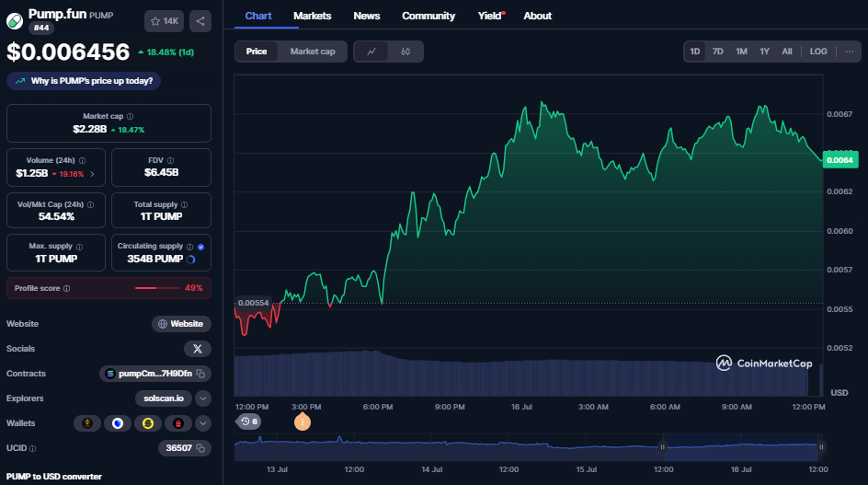The image size is (868, 485).
Task: Click the $2.28B market cap value
Action: pyautogui.click(x=90, y=129)
